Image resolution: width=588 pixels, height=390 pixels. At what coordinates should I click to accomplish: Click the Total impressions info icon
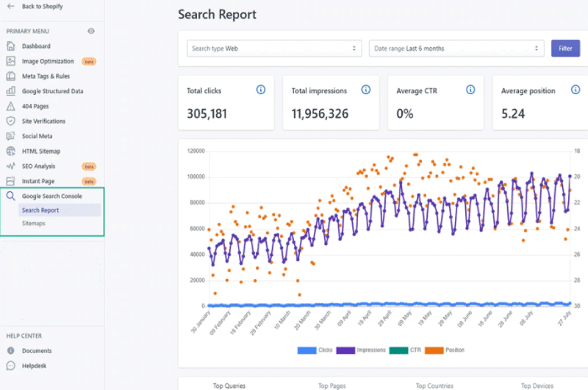pos(365,90)
